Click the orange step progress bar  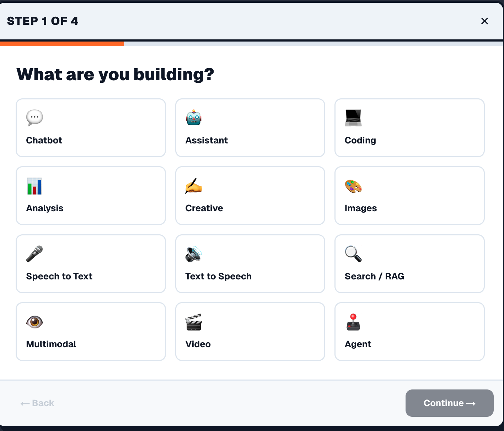[x=62, y=43]
